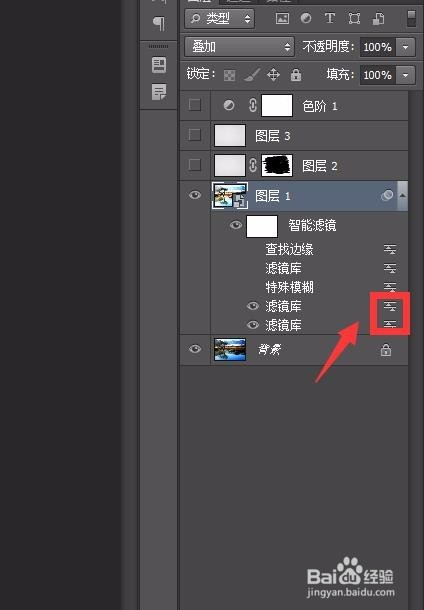
Task: Select the 查找边缘 filter entry
Action: coord(289,249)
